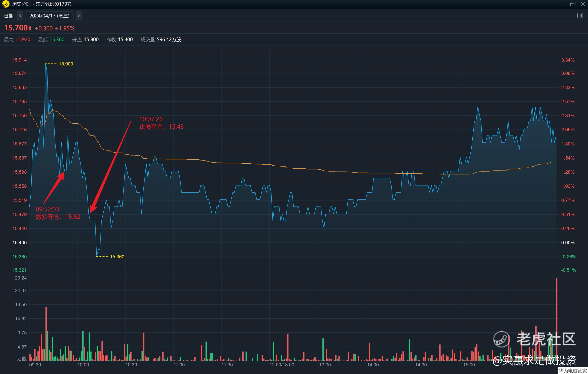Click the 3.34% percent axis label

[x=568, y=60]
